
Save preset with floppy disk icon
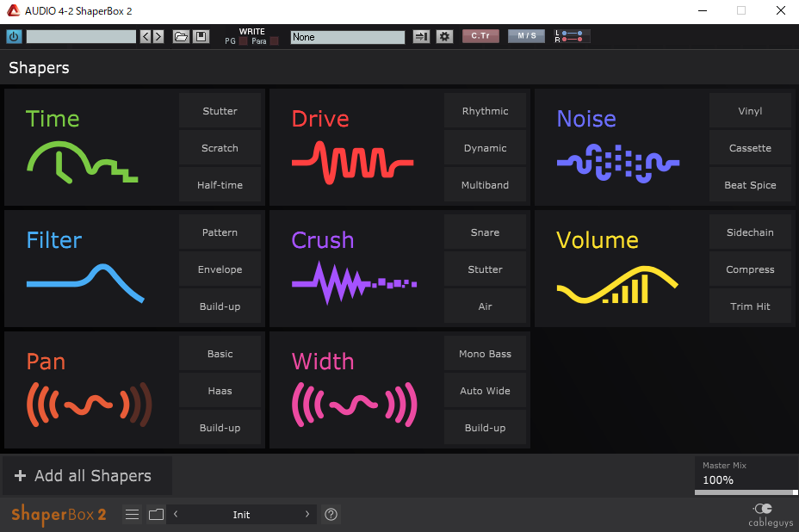click(201, 37)
